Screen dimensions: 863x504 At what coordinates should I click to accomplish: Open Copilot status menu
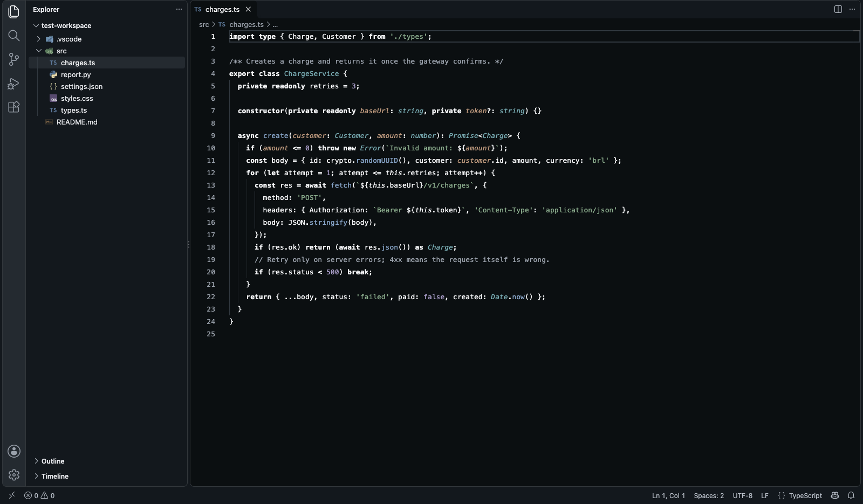tap(835, 495)
